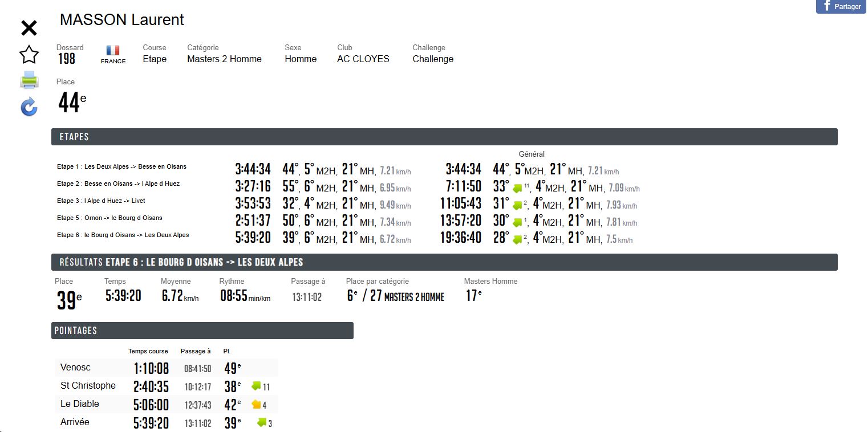Viewport: 868px width, 432px height.
Task: Click Etape 2 time 3:27:16
Action: [x=253, y=186]
